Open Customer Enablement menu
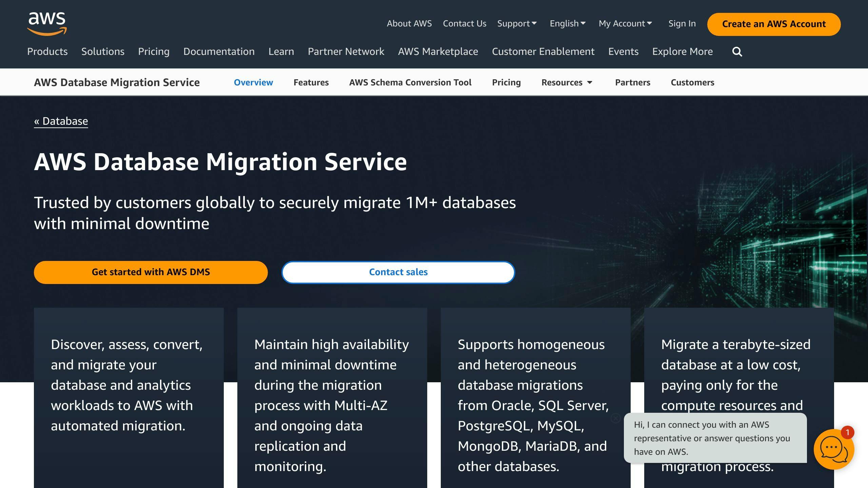The width and height of the screenshot is (868, 488). coord(543,52)
